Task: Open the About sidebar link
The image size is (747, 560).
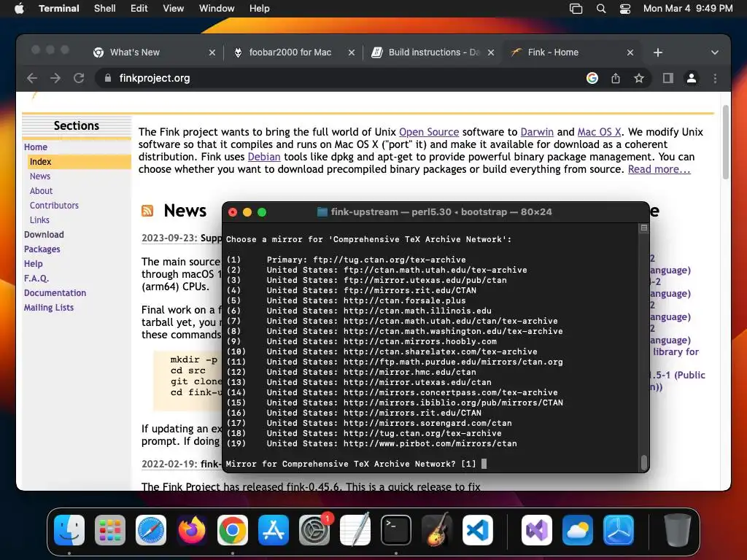Action: point(42,191)
